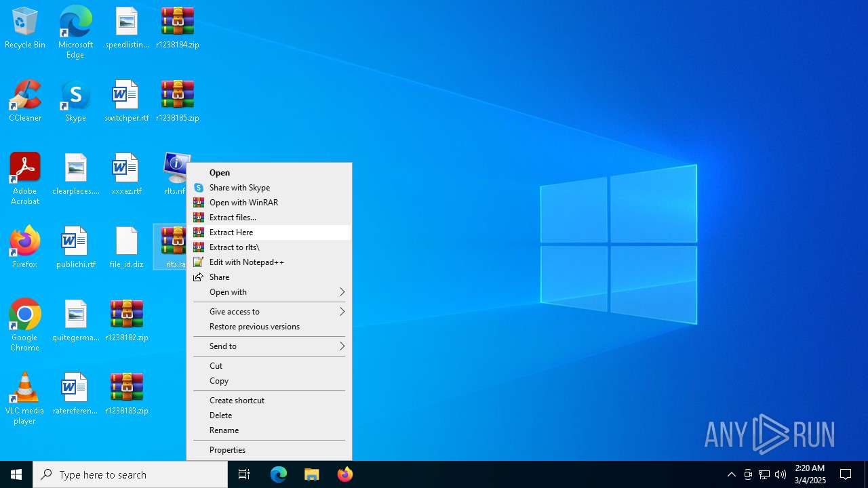Screen dimensions: 868x488
Task: Select Open with WinRAR menu entry
Action: (243, 203)
